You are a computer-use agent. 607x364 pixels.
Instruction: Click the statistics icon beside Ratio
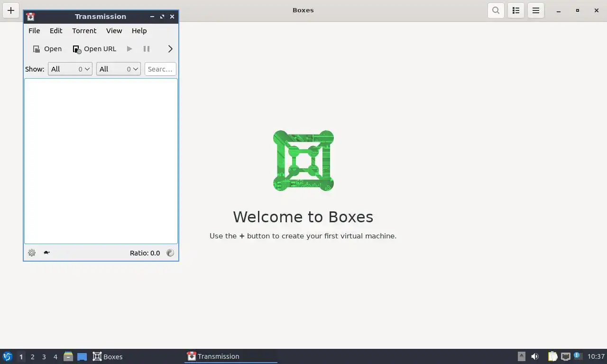pyautogui.click(x=170, y=253)
